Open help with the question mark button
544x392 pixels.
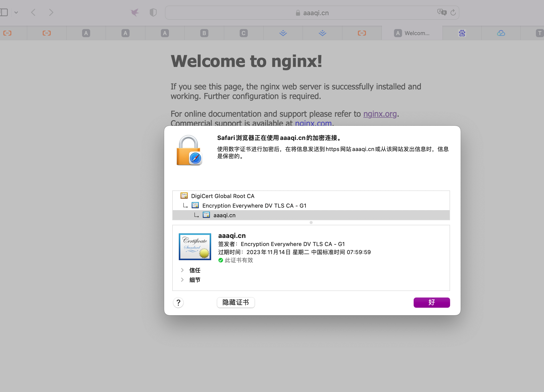pyautogui.click(x=178, y=303)
